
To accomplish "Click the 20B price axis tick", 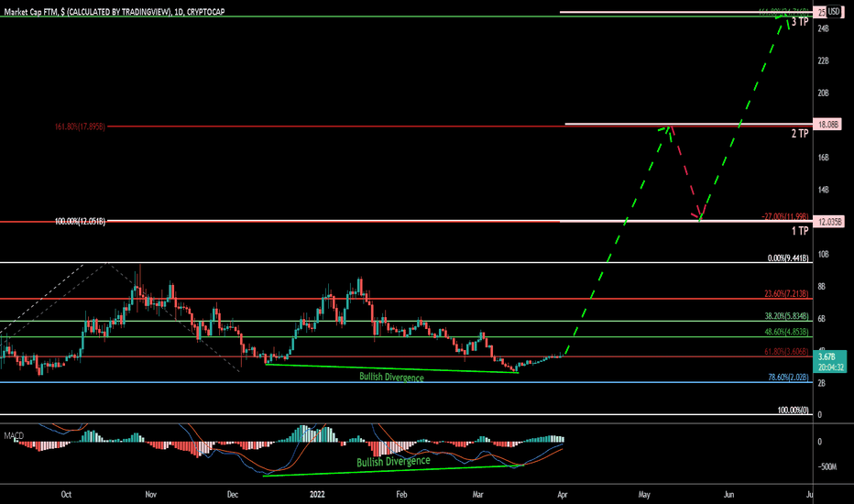I will point(823,93).
